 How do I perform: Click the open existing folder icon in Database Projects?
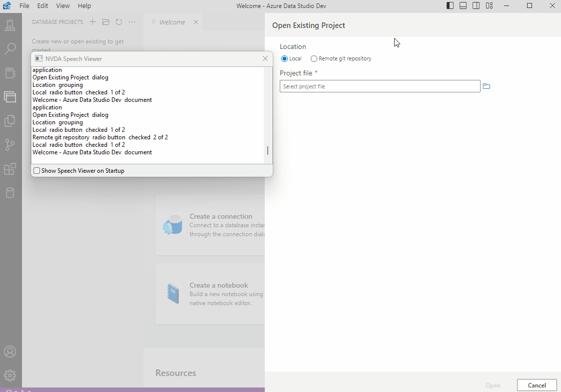[x=106, y=22]
